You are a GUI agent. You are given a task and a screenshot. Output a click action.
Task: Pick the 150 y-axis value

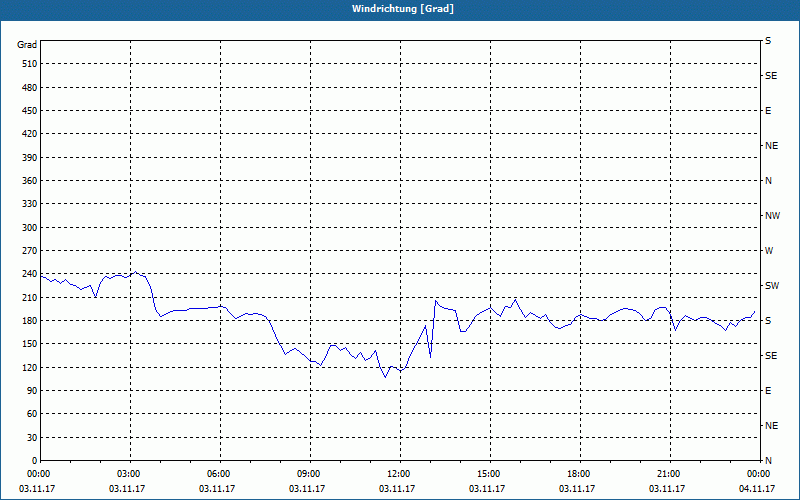point(30,344)
